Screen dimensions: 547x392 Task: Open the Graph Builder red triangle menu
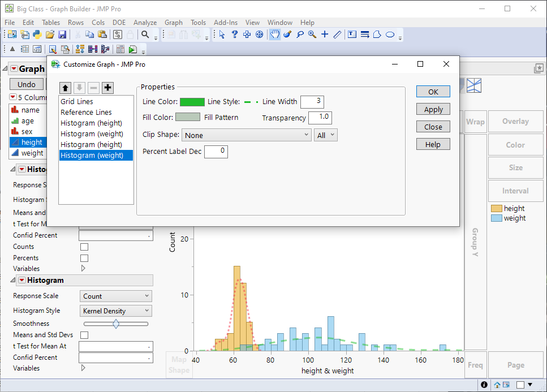[x=14, y=68]
